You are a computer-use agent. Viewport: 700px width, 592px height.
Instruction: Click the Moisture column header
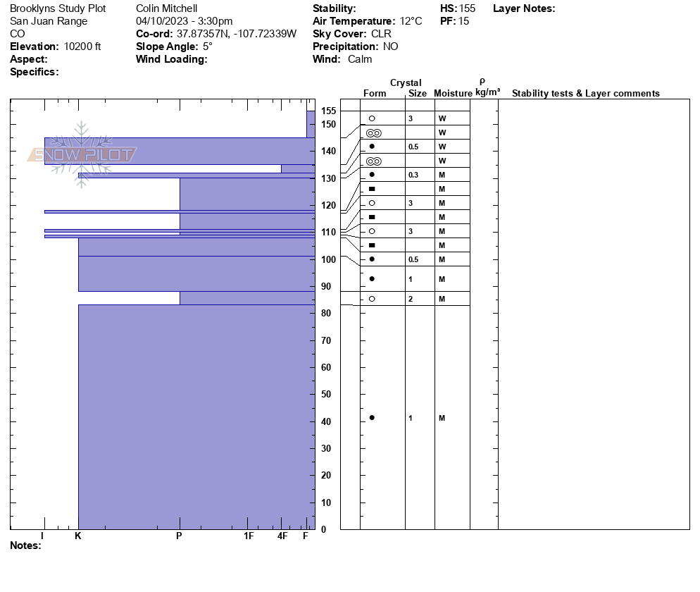click(453, 93)
